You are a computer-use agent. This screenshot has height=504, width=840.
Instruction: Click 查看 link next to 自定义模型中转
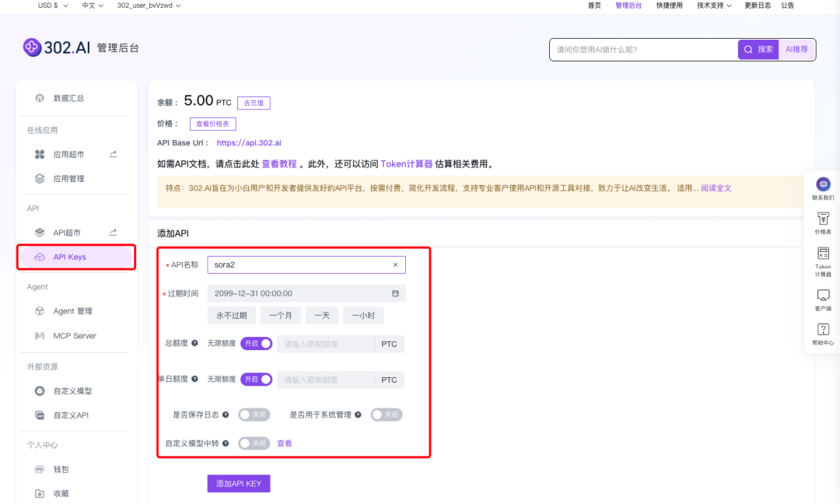click(x=285, y=443)
